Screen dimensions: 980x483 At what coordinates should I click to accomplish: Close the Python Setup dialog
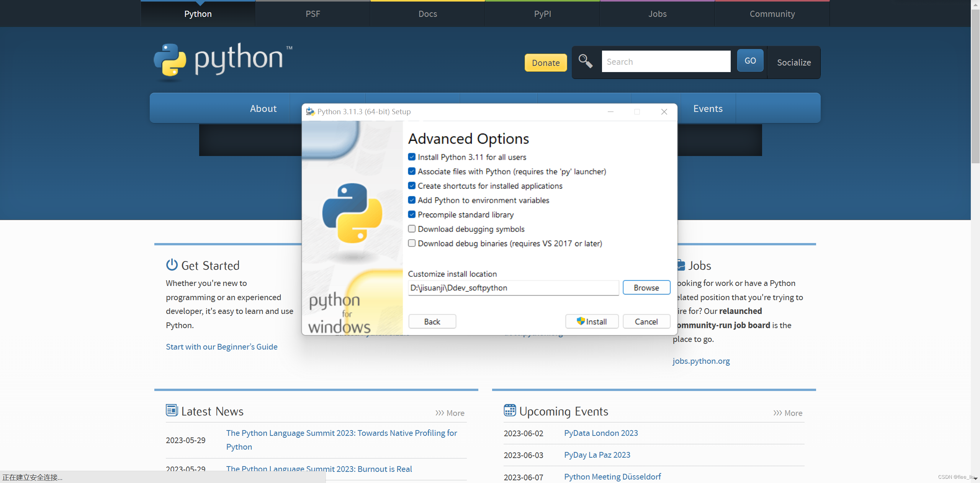pos(664,112)
